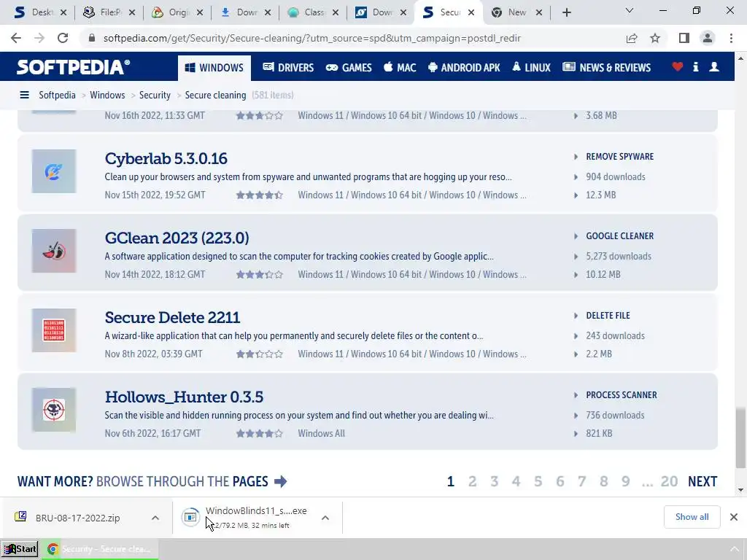Reload the current page
Image resolution: width=747 pixels, height=560 pixels.
click(63, 38)
